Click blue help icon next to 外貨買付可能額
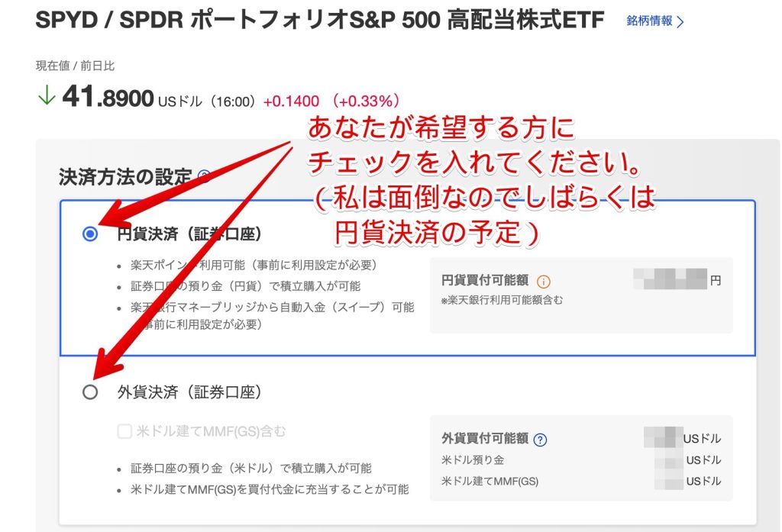782x532 pixels. 541,439
